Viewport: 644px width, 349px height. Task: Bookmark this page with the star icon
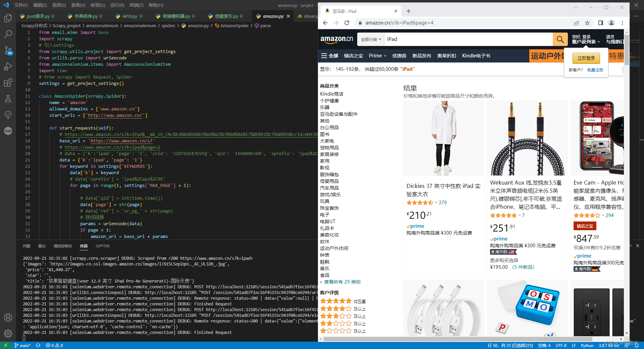(587, 23)
